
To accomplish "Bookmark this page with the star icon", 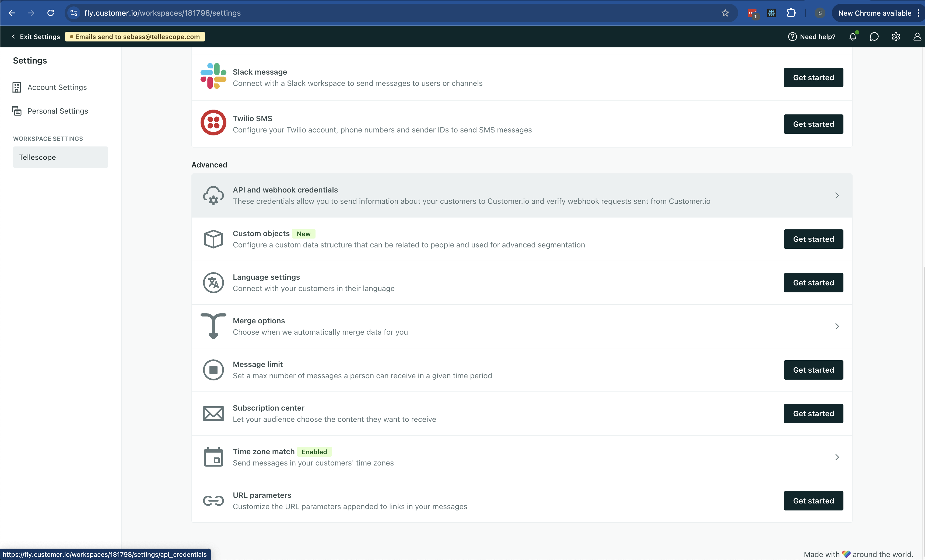I will pyautogui.click(x=725, y=13).
